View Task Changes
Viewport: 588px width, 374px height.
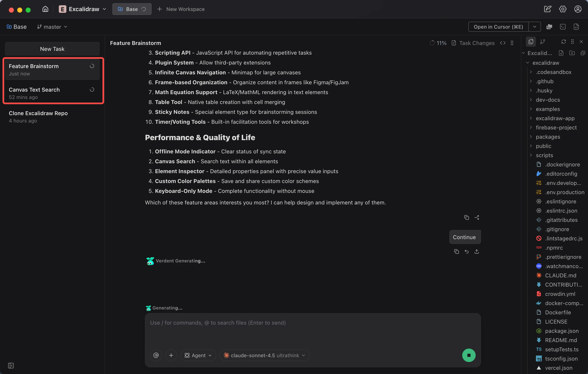[473, 43]
